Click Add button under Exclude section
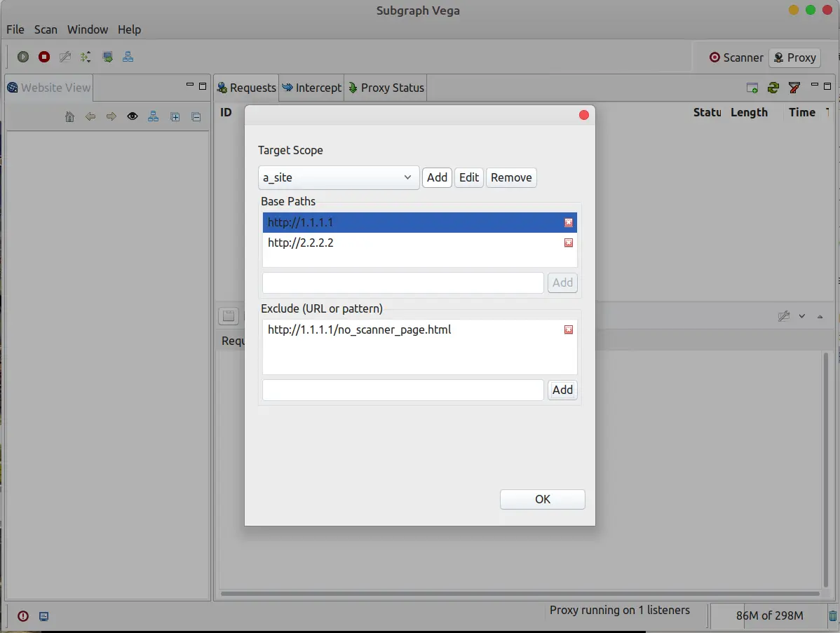Viewport: 840px width, 633px height. (x=562, y=389)
